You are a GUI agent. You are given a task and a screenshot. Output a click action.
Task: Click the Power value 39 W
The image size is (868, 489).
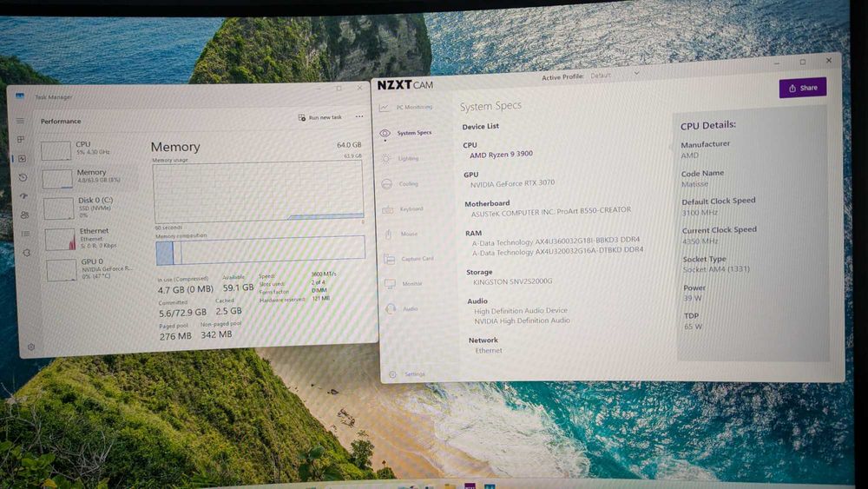click(692, 299)
